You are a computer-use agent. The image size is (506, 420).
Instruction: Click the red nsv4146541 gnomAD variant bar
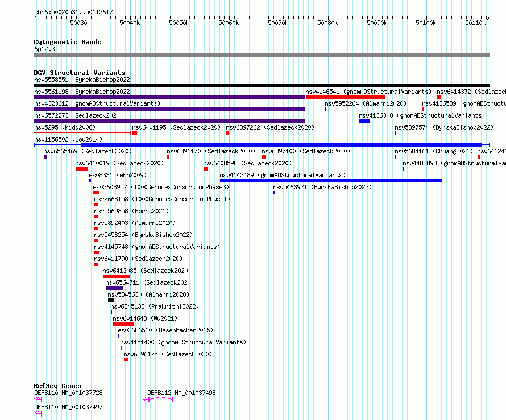[x=346, y=97]
